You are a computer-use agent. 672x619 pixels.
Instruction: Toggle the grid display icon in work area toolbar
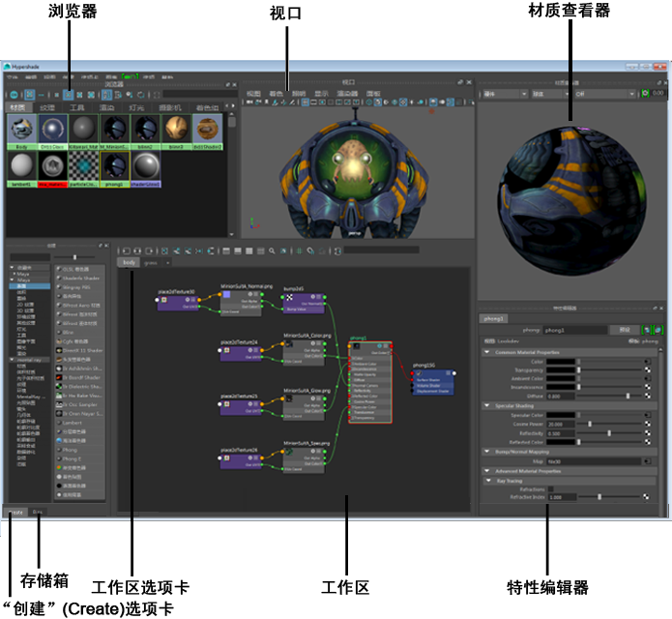[299, 251]
